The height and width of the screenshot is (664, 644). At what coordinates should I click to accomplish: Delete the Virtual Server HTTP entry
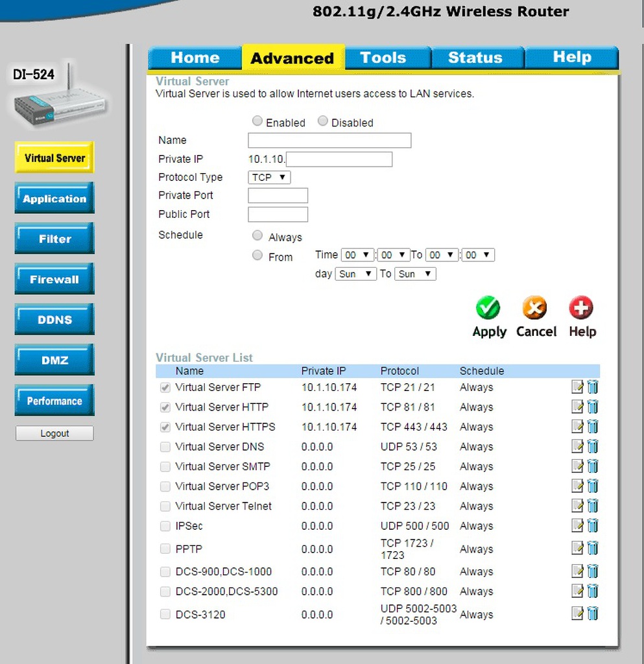click(593, 407)
